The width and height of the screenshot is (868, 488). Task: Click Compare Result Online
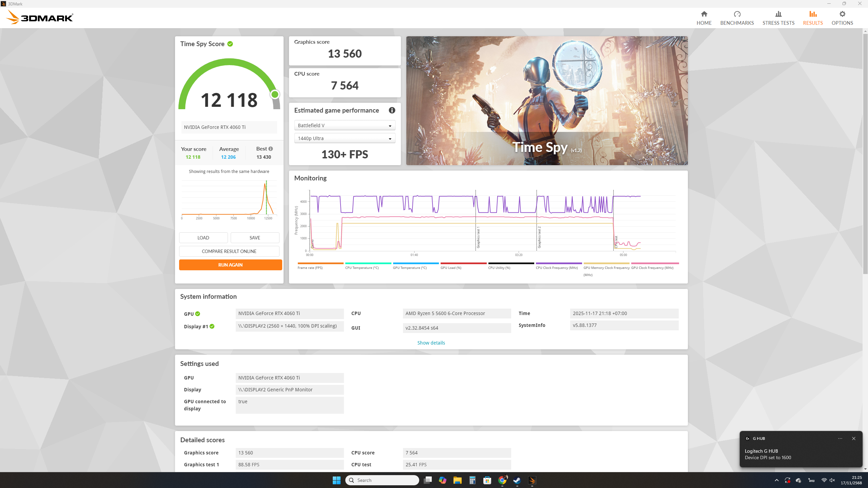pos(229,251)
